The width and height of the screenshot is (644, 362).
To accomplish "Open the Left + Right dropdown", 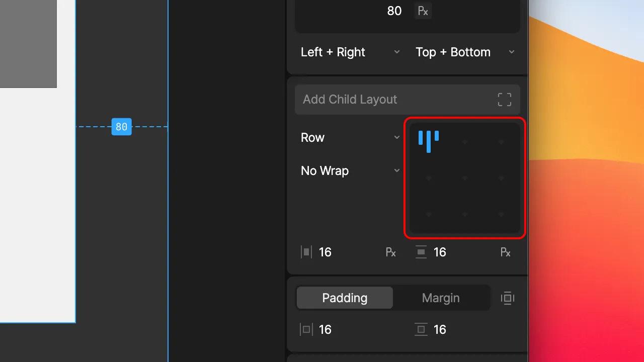I will click(350, 52).
